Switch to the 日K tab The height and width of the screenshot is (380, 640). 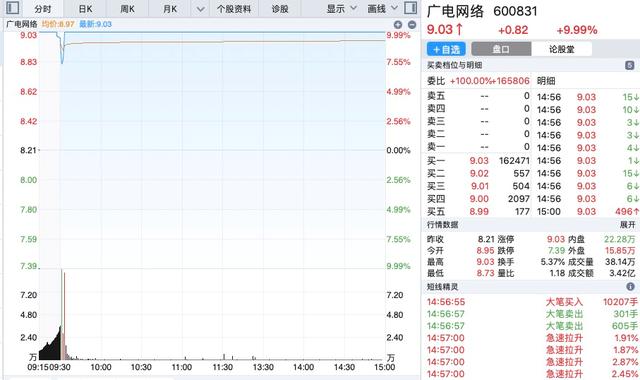85,9
